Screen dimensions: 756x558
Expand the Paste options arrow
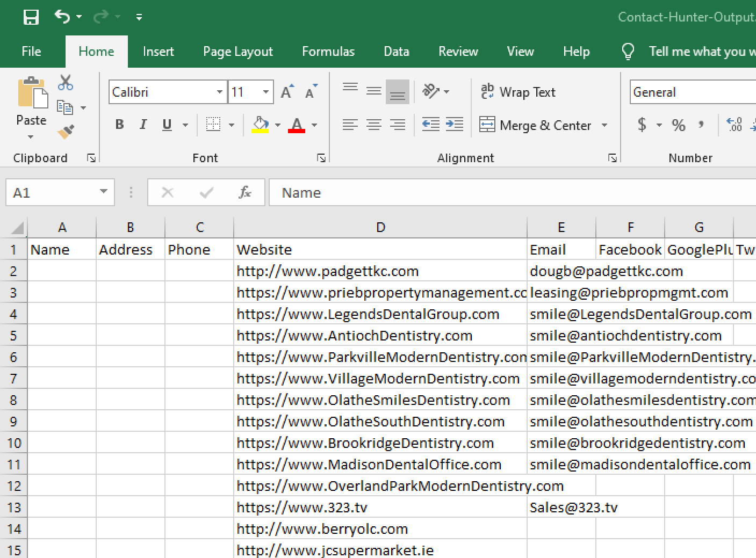point(31,136)
